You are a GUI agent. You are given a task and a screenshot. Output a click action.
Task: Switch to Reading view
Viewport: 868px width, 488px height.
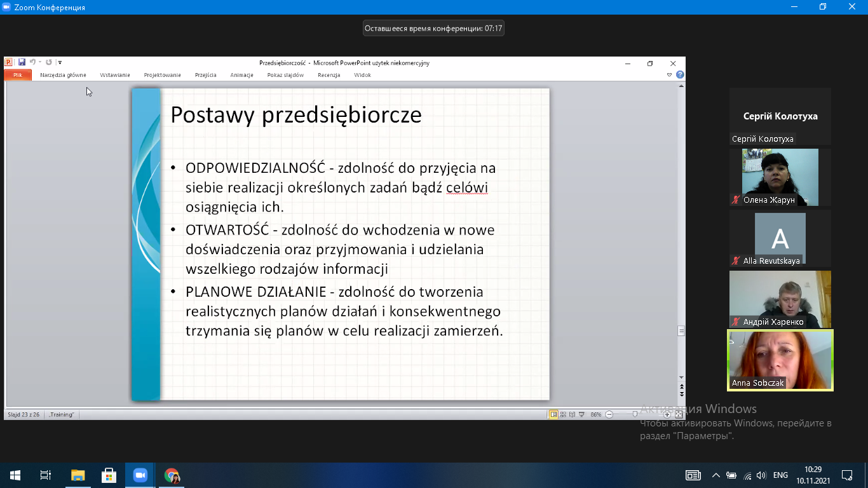572,414
